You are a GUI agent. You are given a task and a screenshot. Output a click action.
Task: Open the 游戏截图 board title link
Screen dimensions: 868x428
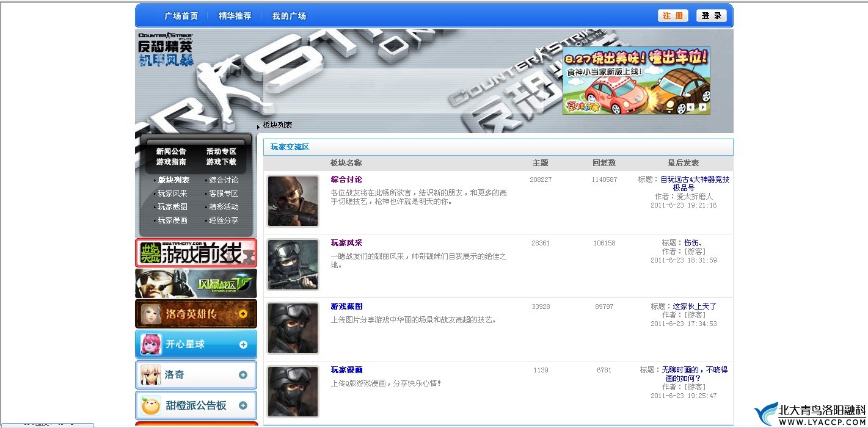(346, 306)
